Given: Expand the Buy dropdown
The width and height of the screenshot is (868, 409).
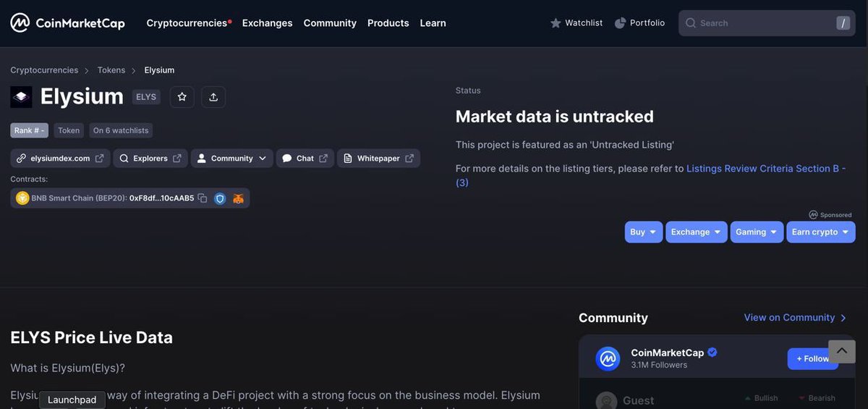Looking at the screenshot, I should pyautogui.click(x=644, y=232).
